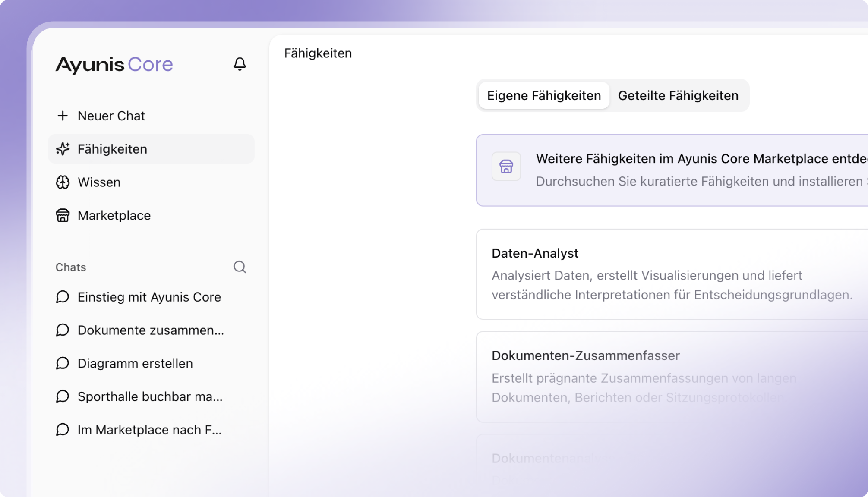Click the storefront icon beside Marketplace in sidebar
This screenshot has width=868, height=497.
pyautogui.click(x=63, y=215)
